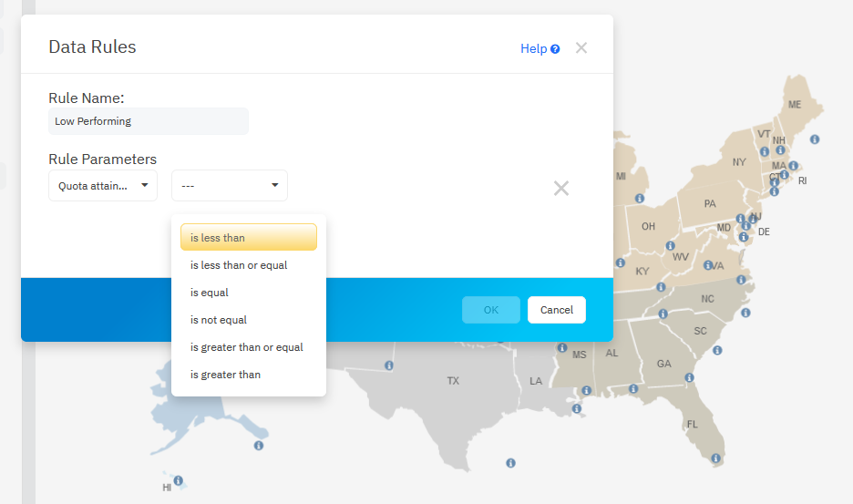The width and height of the screenshot is (853, 504).
Task: Click the info marker right of NC label
Action: 745,313
